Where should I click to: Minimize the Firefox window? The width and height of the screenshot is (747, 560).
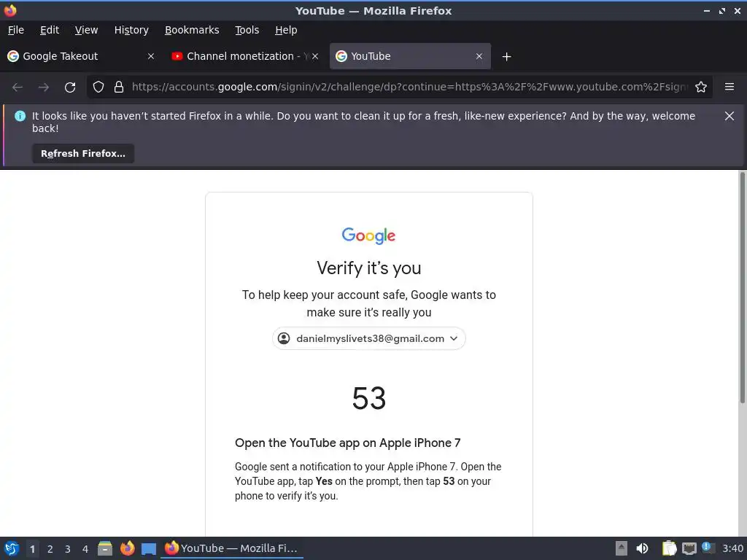click(x=706, y=10)
